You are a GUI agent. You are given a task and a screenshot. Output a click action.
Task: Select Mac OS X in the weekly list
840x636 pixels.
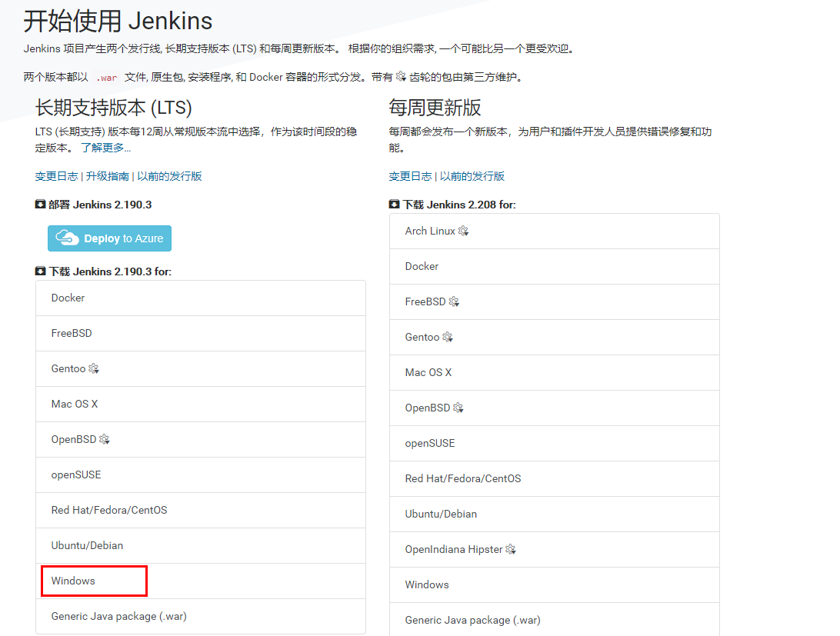555,372
